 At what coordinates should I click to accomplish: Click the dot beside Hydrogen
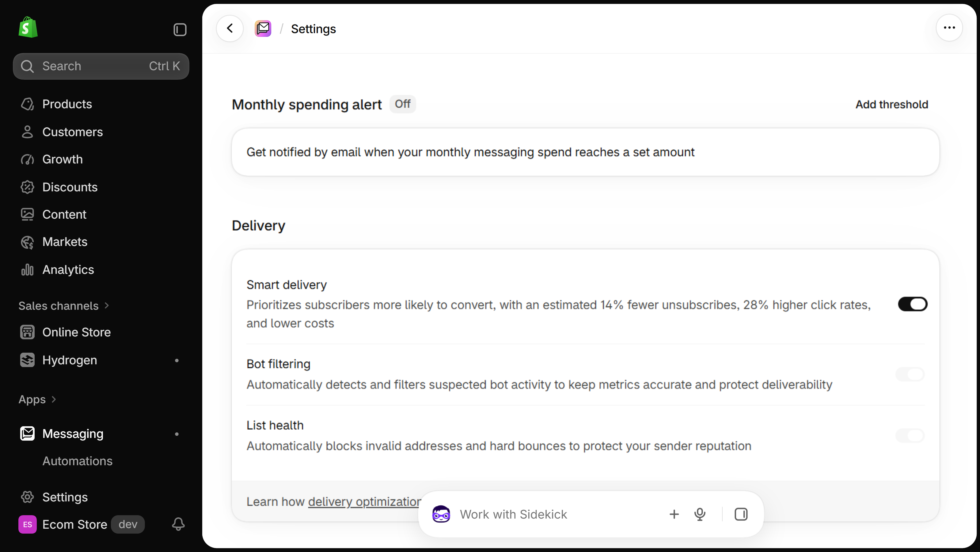pyautogui.click(x=177, y=360)
